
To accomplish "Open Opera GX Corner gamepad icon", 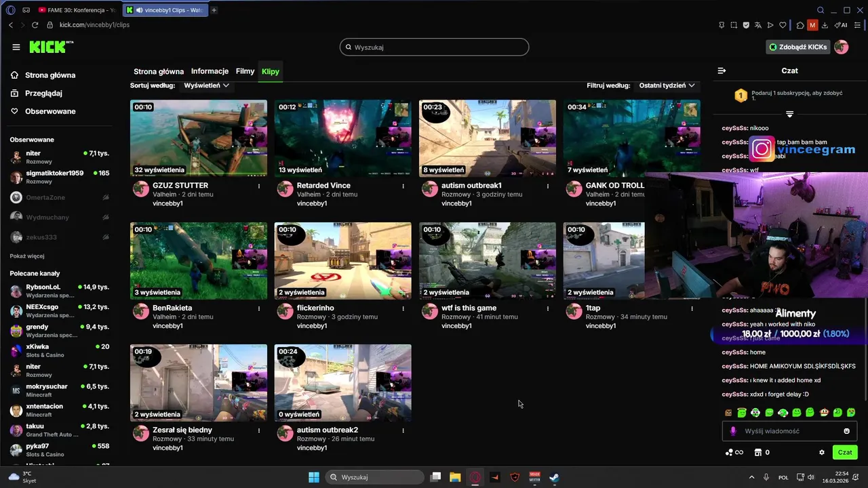I will pyautogui.click(x=26, y=10).
